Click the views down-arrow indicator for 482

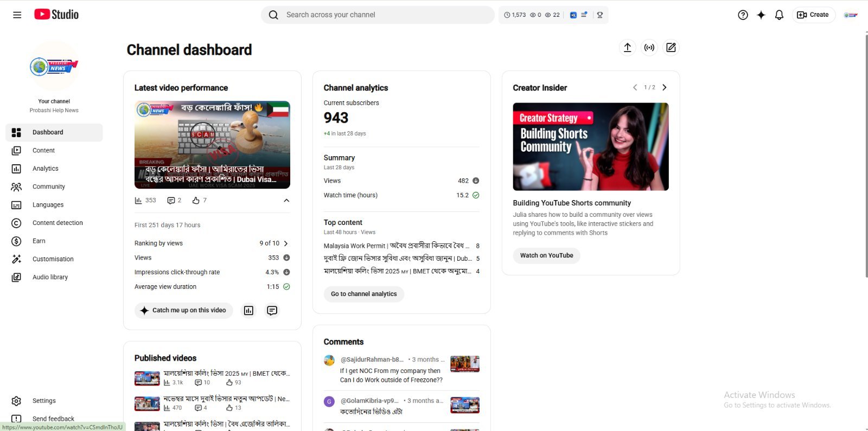click(x=476, y=181)
